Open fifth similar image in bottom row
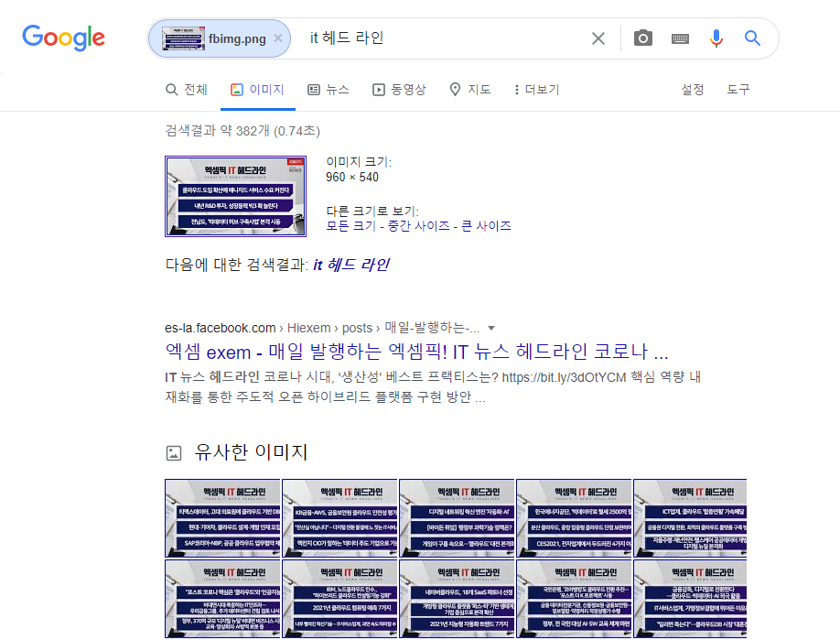Image resolution: width=840 pixels, height=640 pixels. 690,599
